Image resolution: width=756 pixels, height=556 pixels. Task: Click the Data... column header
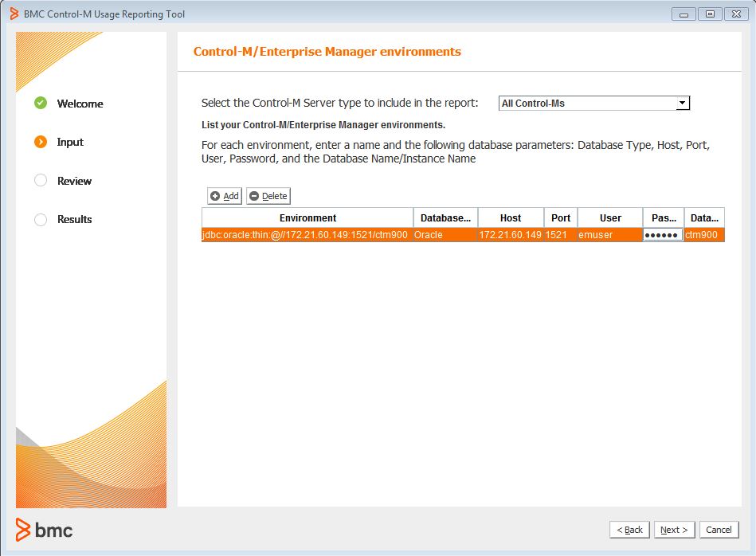pos(704,218)
